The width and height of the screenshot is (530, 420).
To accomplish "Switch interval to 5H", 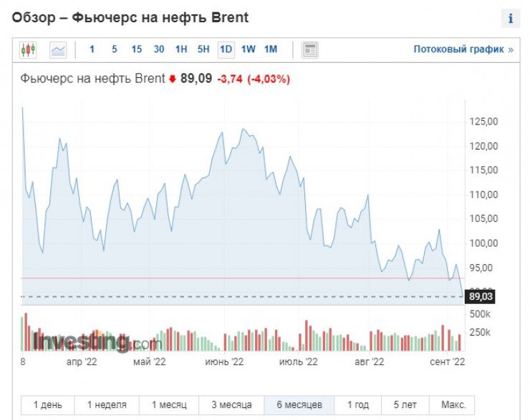I will [203, 50].
